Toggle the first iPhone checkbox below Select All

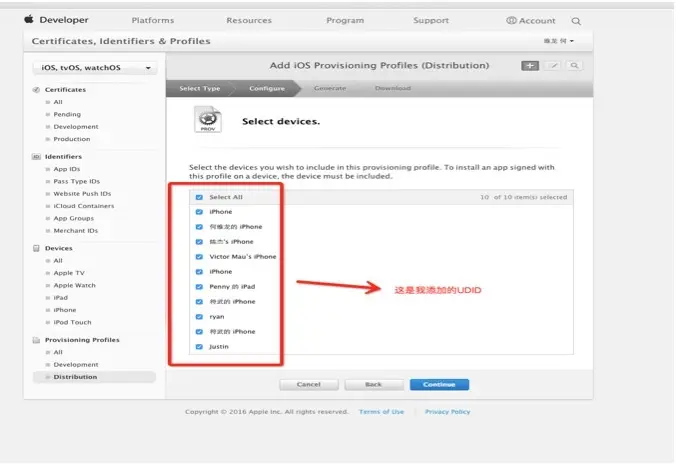click(x=199, y=212)
